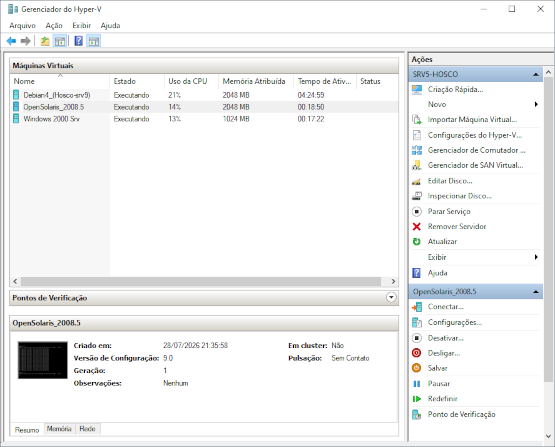Image resolution: width=555 pixels, height=447 pixels.
Task: Sort by the Nome column header
Action: 60,81
